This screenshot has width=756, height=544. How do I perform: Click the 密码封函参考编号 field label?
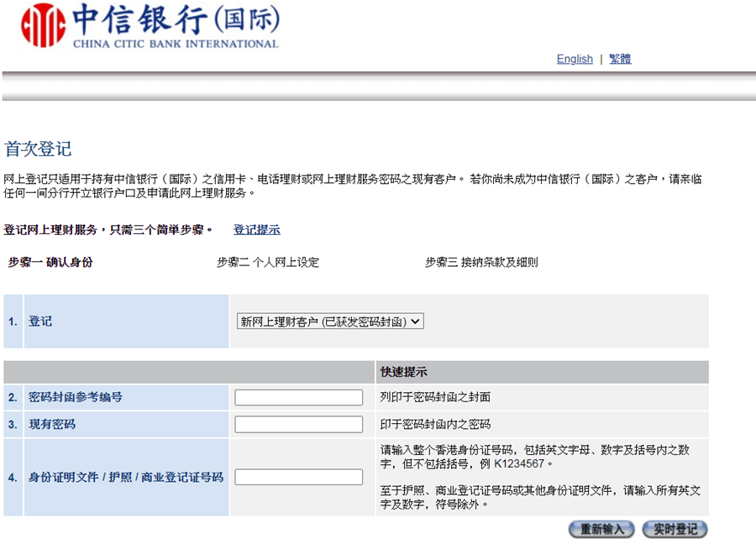[x=76, y=397]
